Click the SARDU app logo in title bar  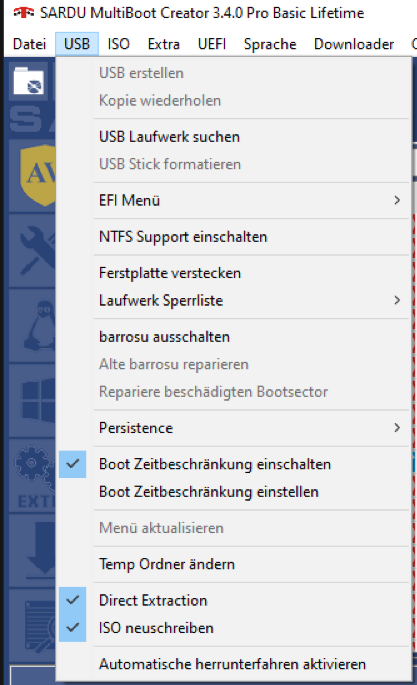[x=24, y=13]
